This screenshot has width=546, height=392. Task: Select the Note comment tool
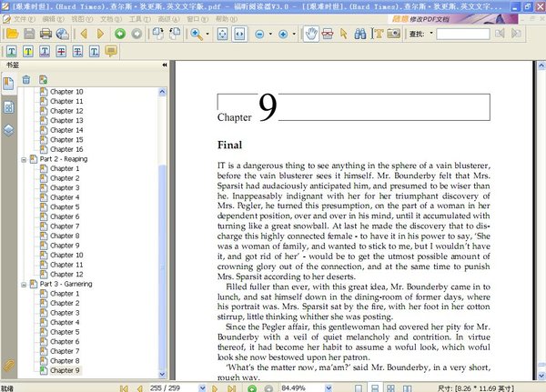tap(111, 52)
